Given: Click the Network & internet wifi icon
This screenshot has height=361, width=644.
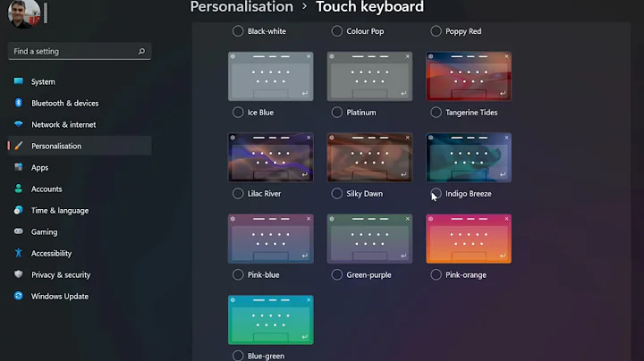Looking at the screenshot, I should (x=19, y=124).
